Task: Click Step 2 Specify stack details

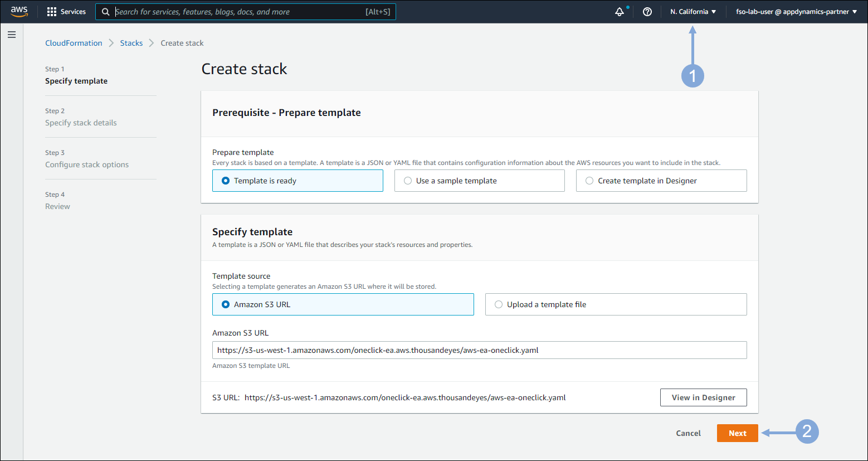Action: point(81,117)
